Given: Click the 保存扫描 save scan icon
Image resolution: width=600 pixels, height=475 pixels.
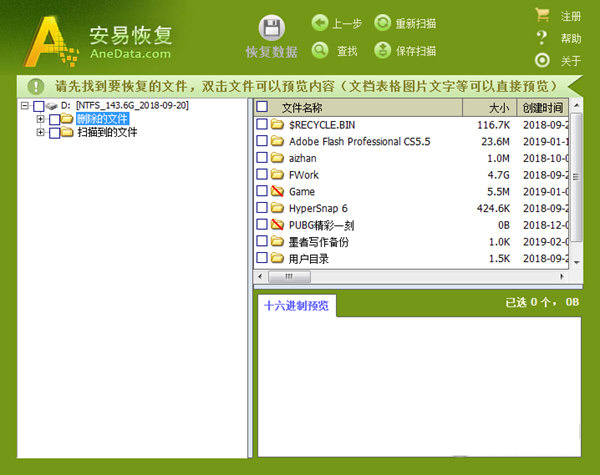Looking at the screenshot, I should [382, 51].
